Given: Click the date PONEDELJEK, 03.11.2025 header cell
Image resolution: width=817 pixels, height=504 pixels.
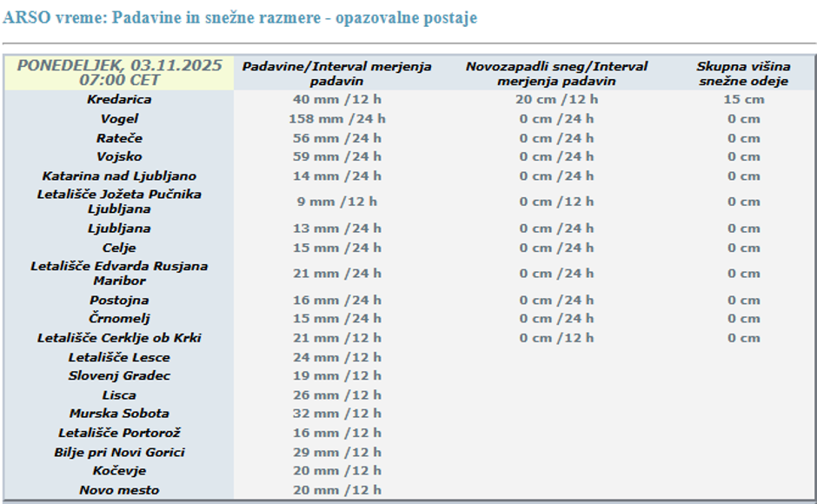Looking at the screenshot, I should click(x=119, y=73).
